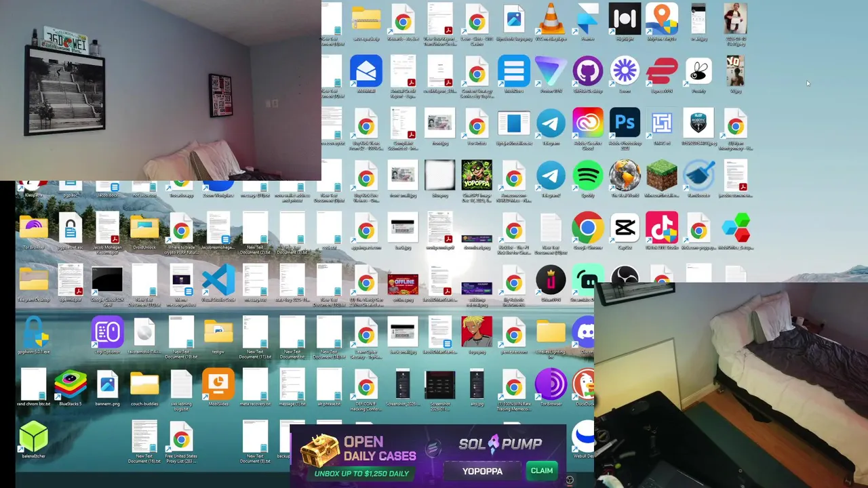Select the Discord desktop icon
This screenshot has width=868, height=488.
pyautogui.click(x=584, y=332)
